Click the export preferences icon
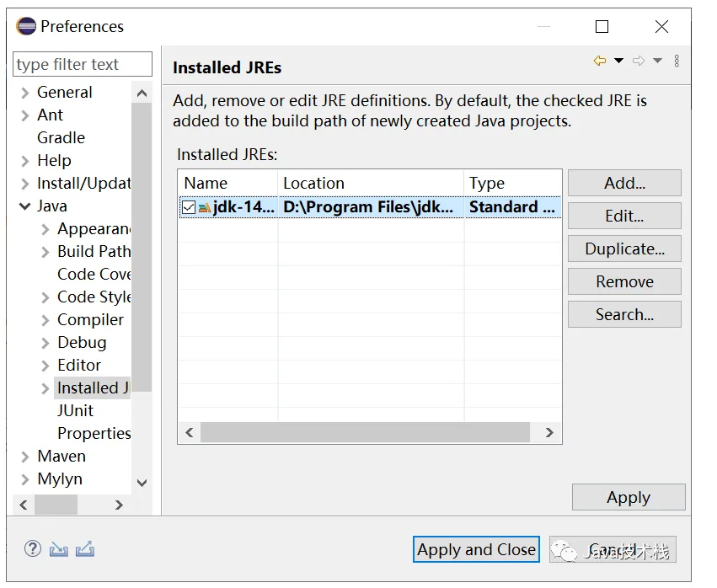This screenshot has width=717, height=588. (84, 549)
